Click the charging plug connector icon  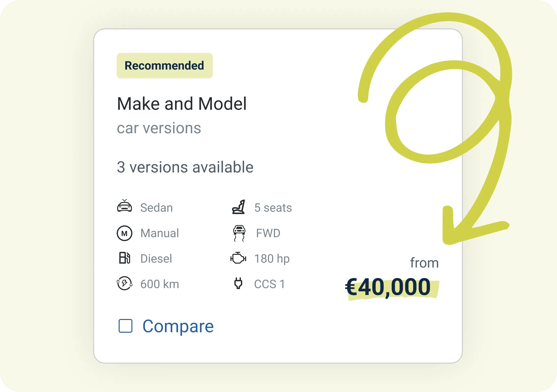tap(238, 283)
